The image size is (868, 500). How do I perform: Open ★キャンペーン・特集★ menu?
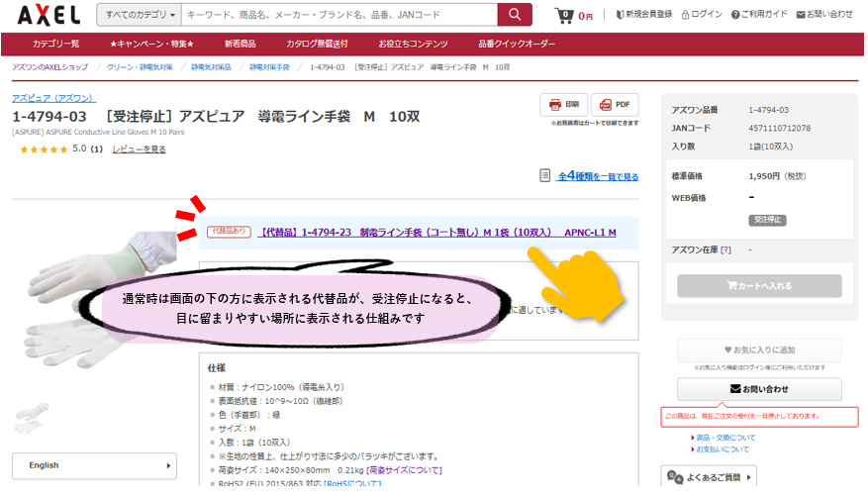coord(151,44)
